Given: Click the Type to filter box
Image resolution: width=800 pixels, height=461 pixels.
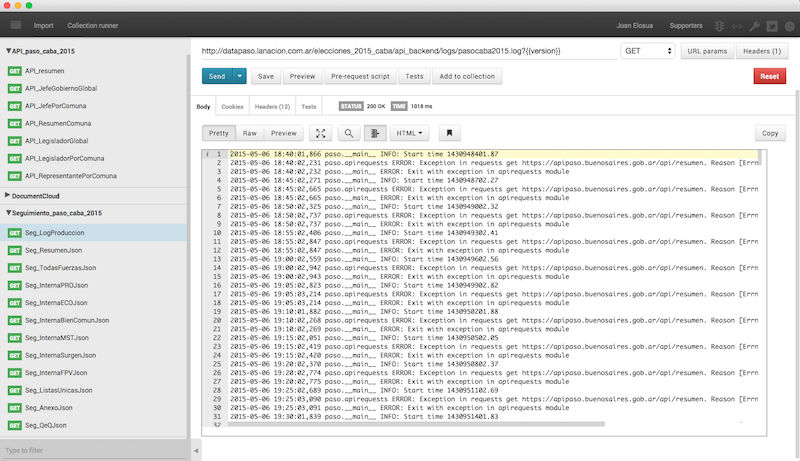Looking at the screenshot, I should tap(93, 450).
